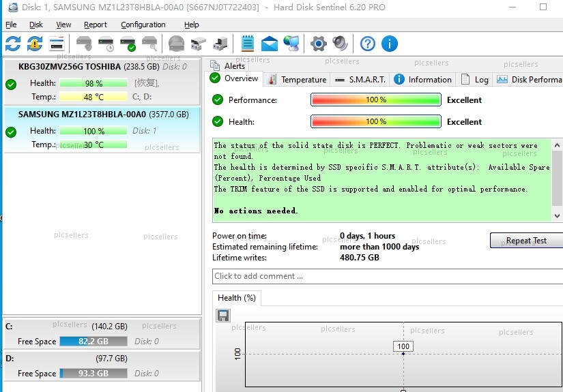Click green check icon beside Performance
The image size is (563, 392).
218,100
